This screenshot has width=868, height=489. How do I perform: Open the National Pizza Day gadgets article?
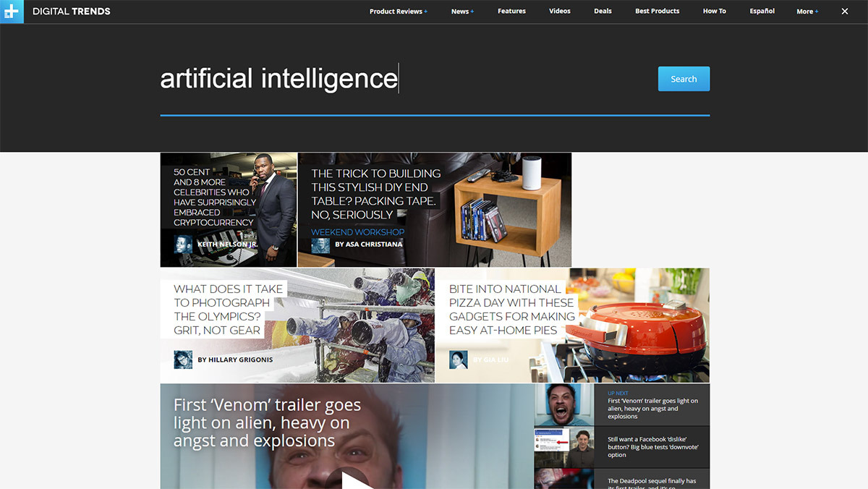point(512,310)
